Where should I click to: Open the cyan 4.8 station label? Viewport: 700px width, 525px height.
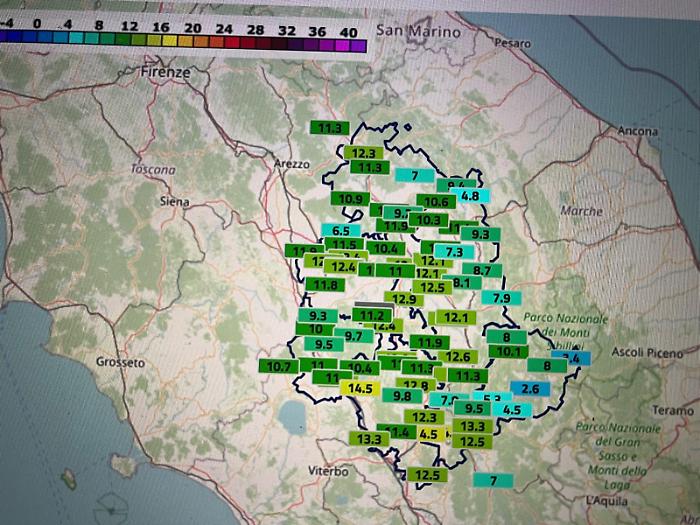tap(473, 196)
